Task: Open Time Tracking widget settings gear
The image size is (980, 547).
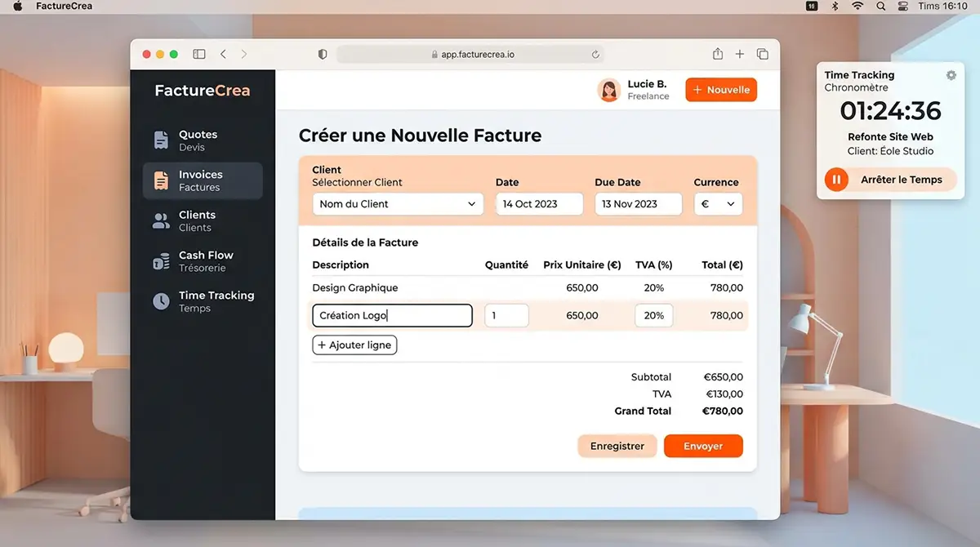Action: (951, 75)
